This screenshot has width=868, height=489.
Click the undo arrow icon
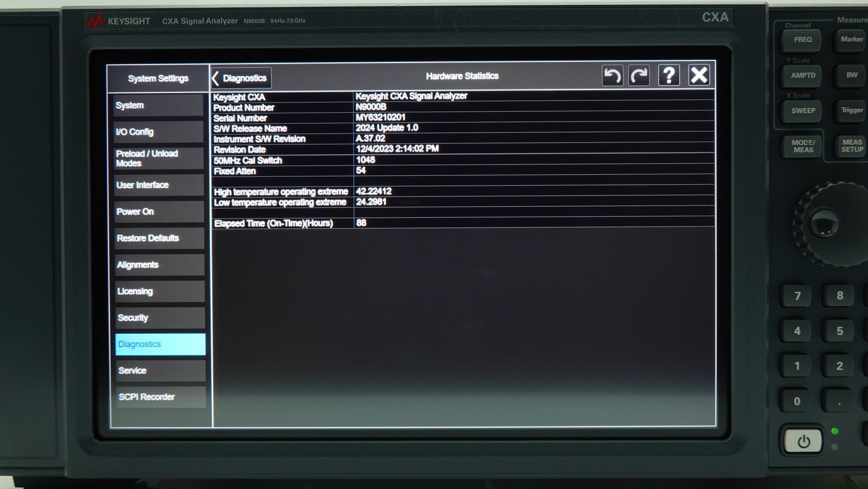tap(612, 75)
